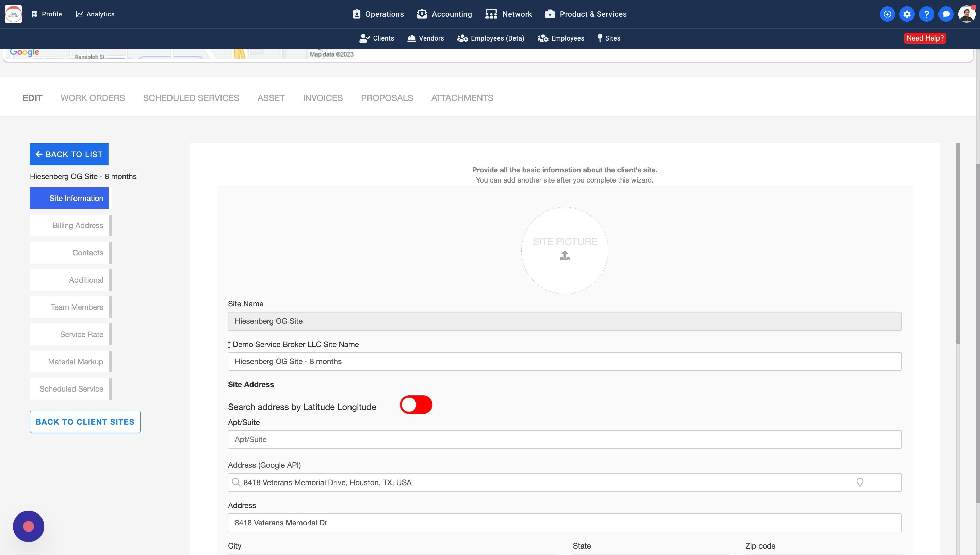Click the user avatar profile picture

tap(966, 14)
